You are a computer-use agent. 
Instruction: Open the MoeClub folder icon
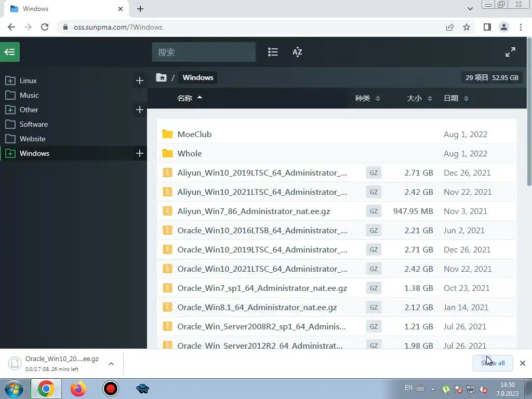pos(167,134)
